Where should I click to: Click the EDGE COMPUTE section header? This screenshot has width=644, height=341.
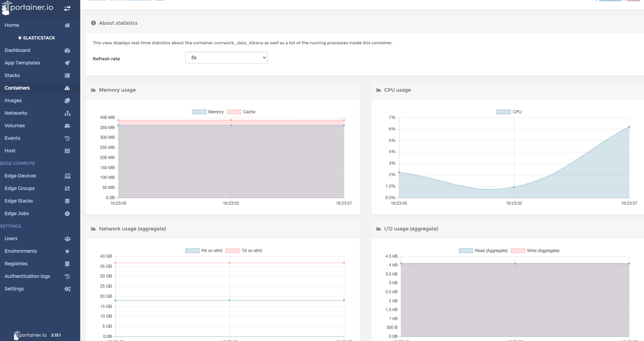coord(17,164)
